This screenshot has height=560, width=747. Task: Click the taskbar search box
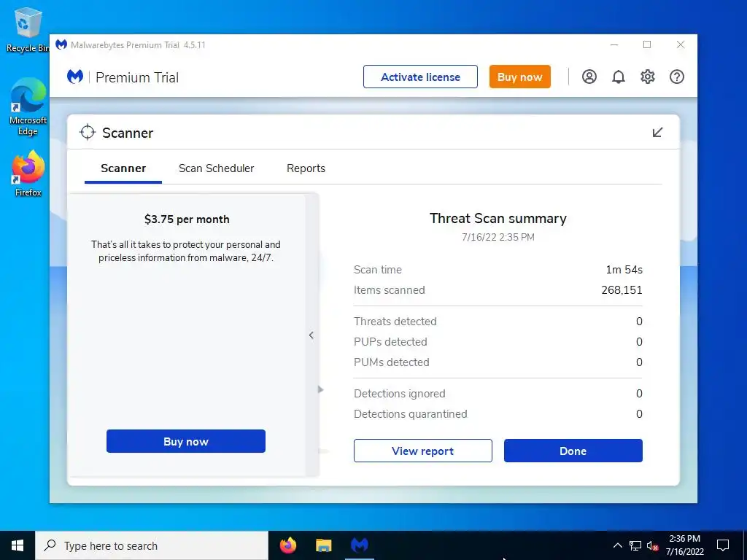tap(152, 545)
